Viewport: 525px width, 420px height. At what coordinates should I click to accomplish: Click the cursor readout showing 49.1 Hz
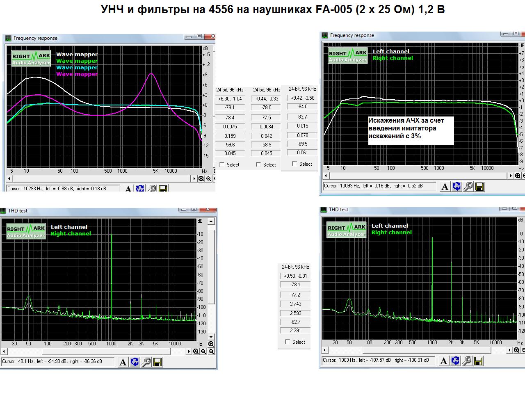(x=58, y=361)
